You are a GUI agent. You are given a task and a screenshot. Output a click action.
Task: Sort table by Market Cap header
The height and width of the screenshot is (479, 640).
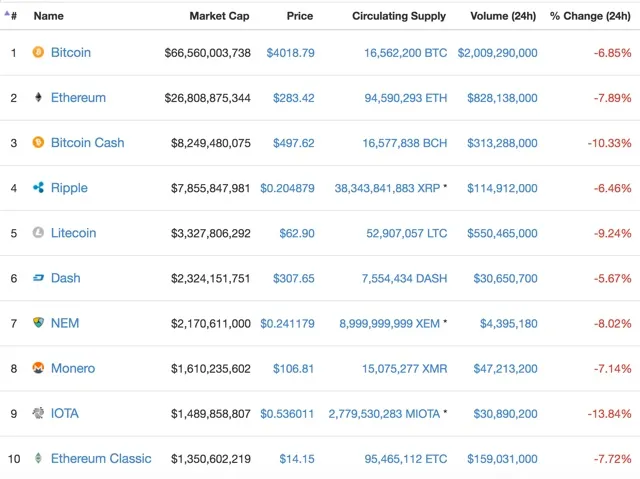click(x=219, y=16)
